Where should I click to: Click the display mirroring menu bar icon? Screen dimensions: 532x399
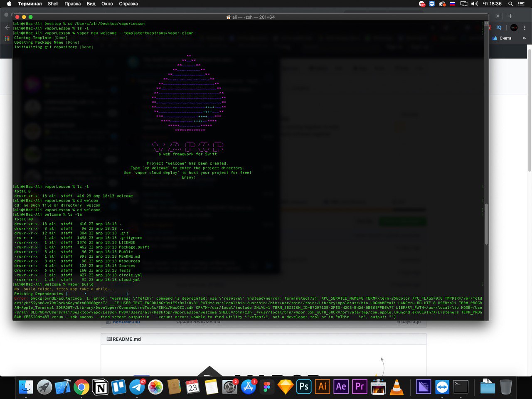pyautogui.click(x=464, y=4)
